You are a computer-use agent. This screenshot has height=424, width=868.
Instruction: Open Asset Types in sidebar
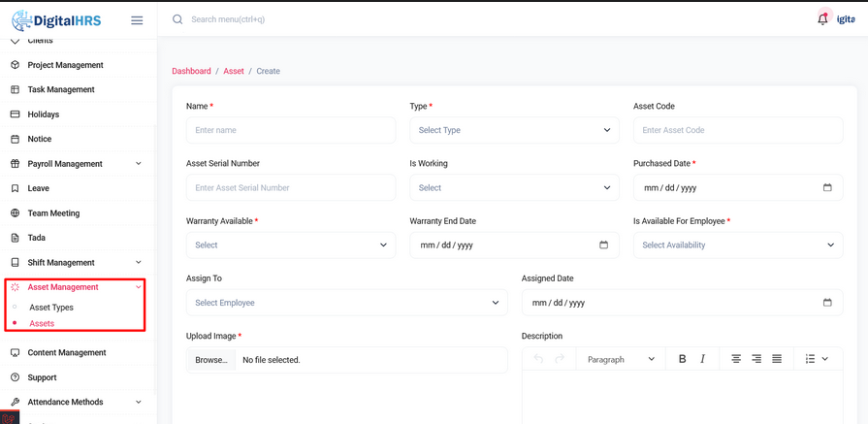click(x=51, y=308)
